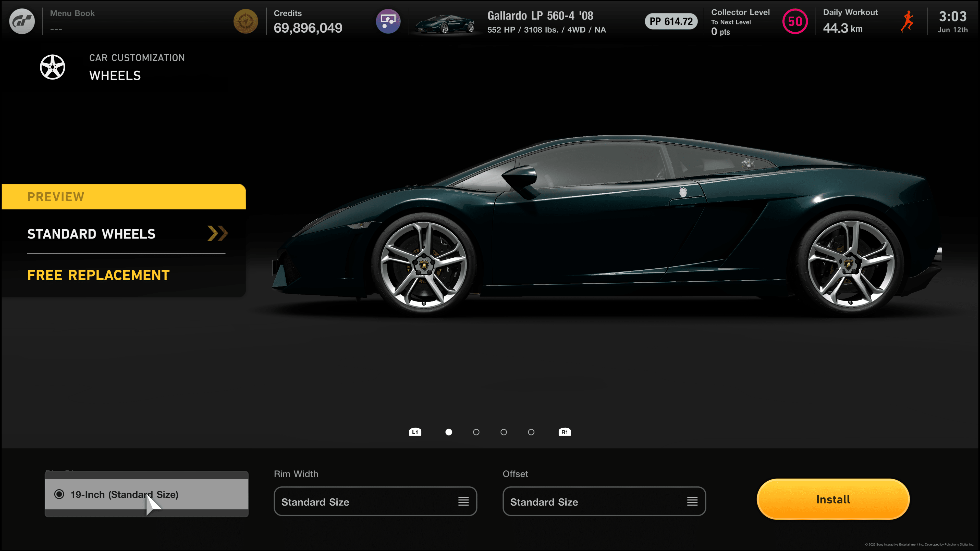
Task: Select the first view page dot
Action: click(x=449, y=432)
